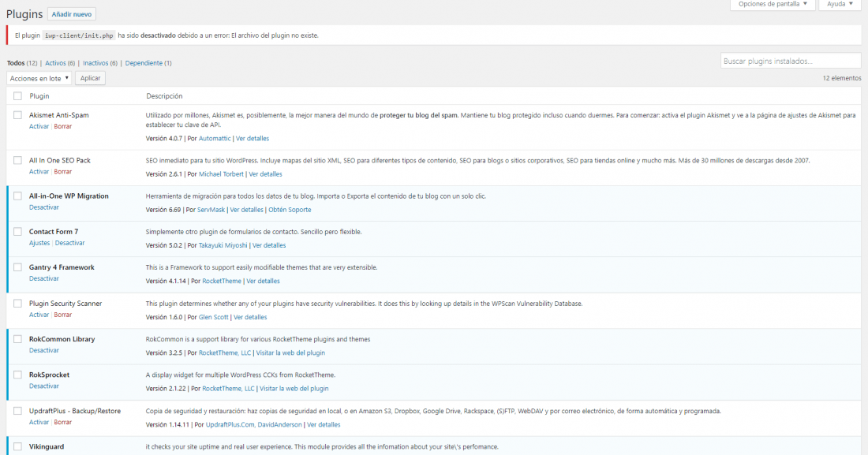Viewport: 868px width, 455px height.
Task: Visit plugin website for RokCommon Library
Action: point(290,352)
